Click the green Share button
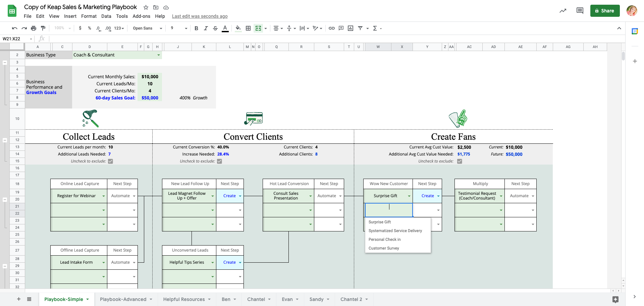The height and width of the screenshot is (306, 644). (605, 11)
